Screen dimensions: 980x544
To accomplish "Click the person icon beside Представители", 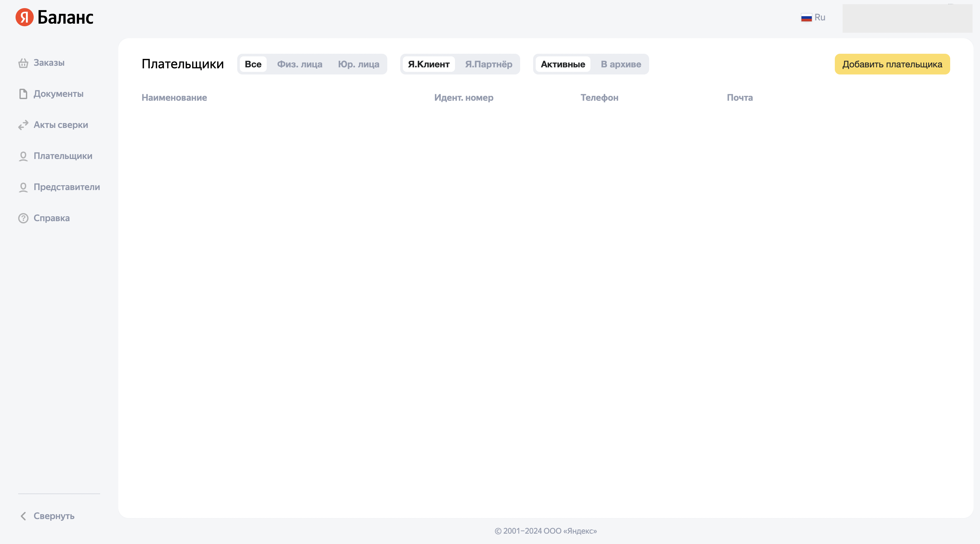I will [23, 187].
